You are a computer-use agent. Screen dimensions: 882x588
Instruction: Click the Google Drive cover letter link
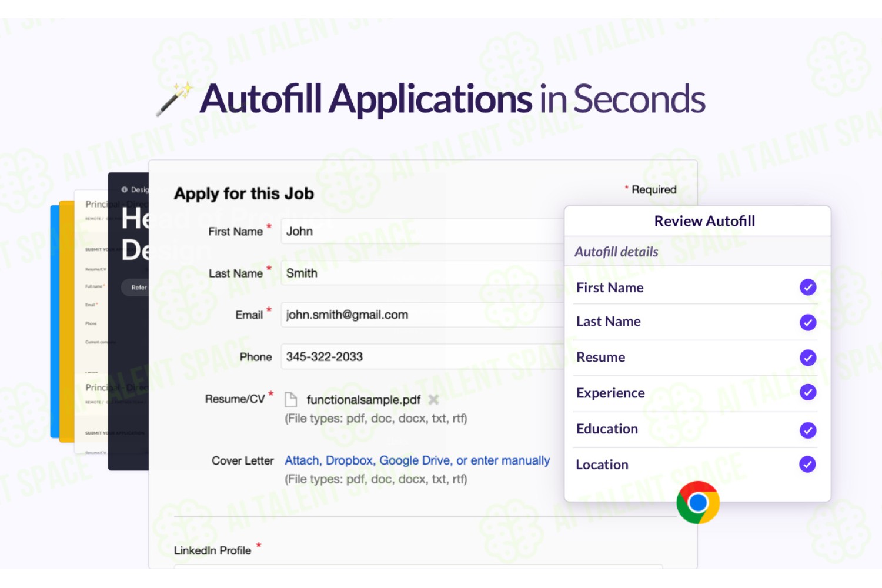point(415,460)
